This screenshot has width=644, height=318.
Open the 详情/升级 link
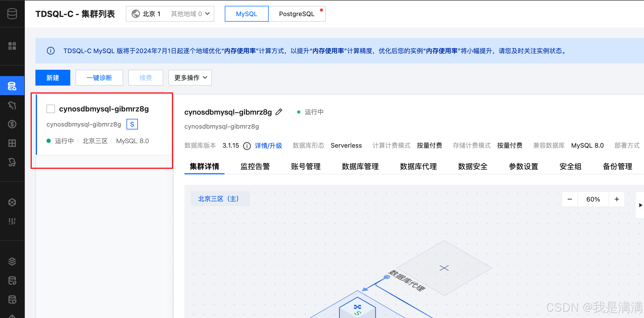(x=268, y=146)
